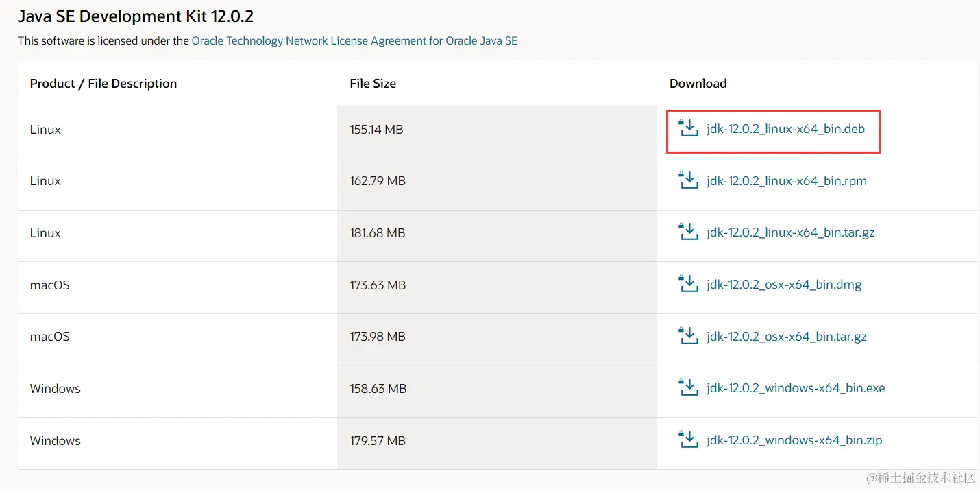980x489 pixels.
Task: Download jdk-12.0.2_linux-x64_bin.deb link
Action: 785,129
